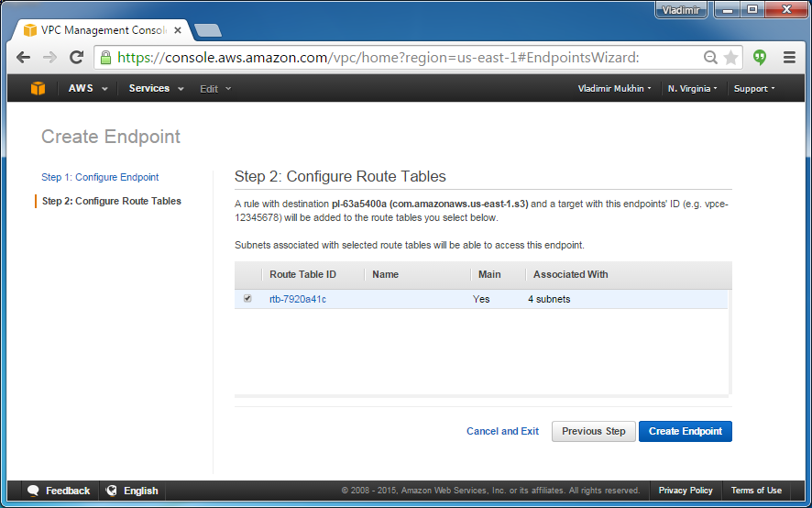Click the Feedback speech bubble icon

[33, 491]
